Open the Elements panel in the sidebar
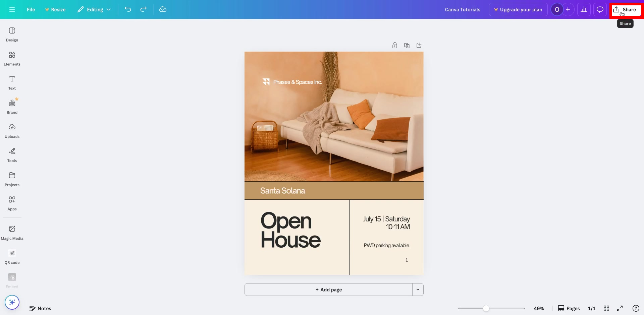The height and width of the screenshot is (315, 644). coord(12,58)
